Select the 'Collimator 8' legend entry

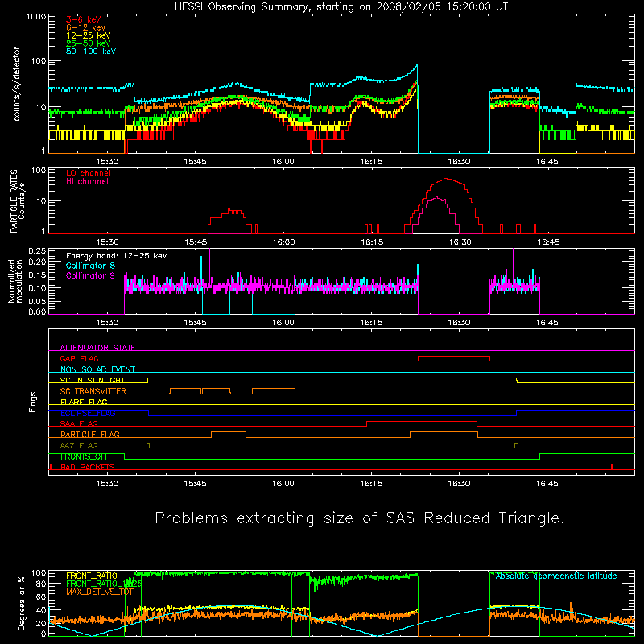pyautogui.click(x=90, y=266)
